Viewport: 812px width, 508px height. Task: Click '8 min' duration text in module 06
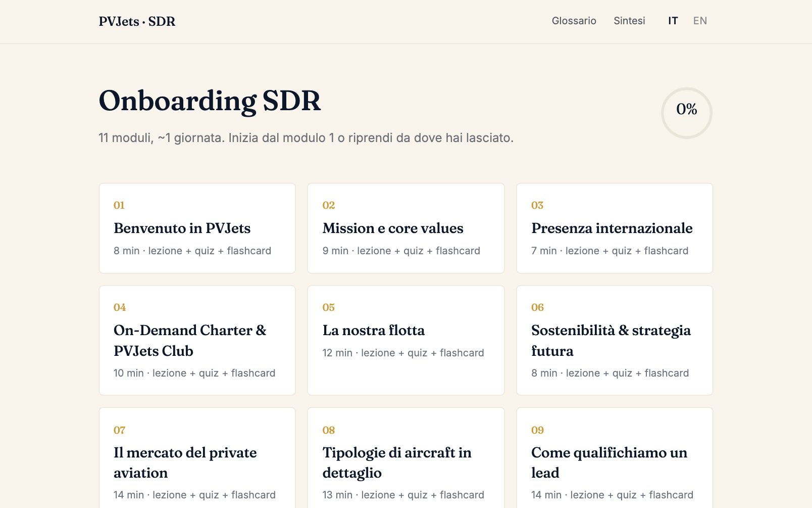click(544, 373)
